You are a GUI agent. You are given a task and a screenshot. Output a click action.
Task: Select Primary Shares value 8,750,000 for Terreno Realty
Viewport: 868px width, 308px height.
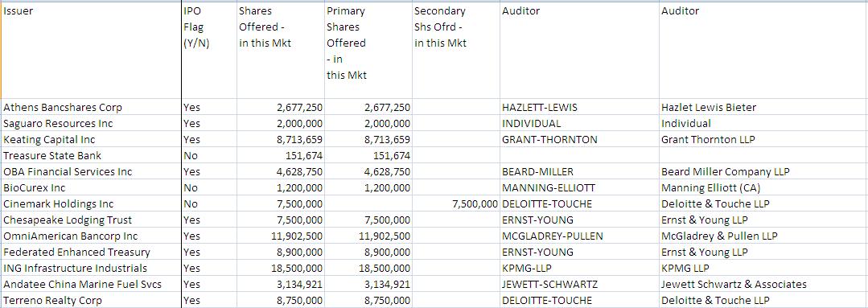(x=368, y=300)
